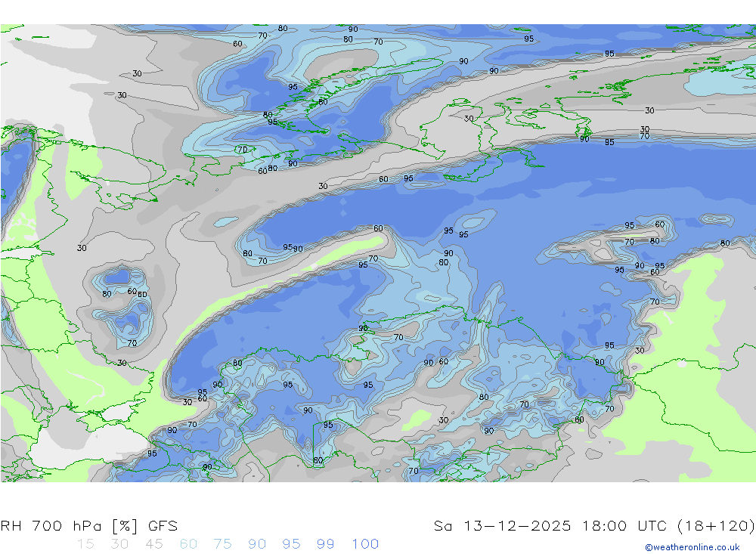The height and width of the screenshot is (554, 756).
Task: Click the "GFS" model label
Action: [163, 525]
